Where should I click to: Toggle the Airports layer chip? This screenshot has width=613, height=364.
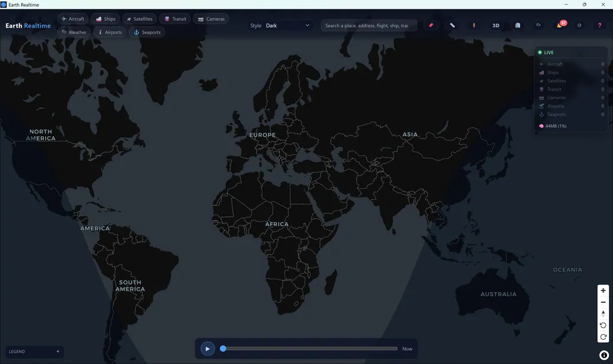(x=110, y=32)
